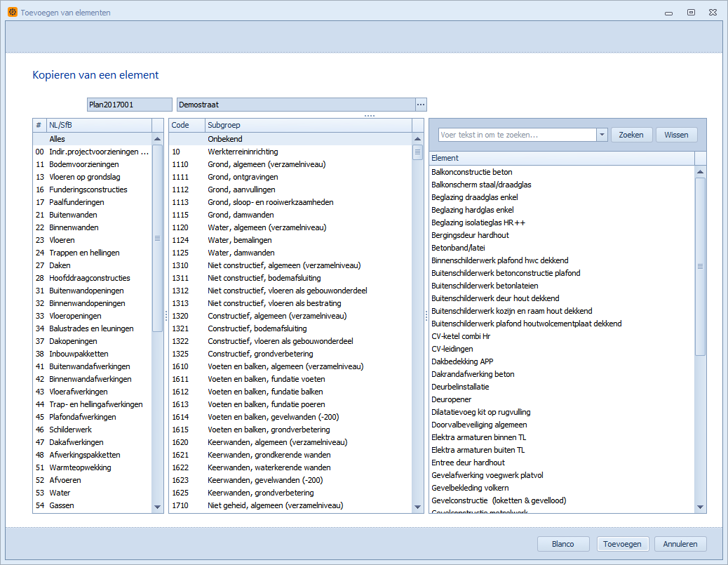Click NL/SfB list scroll-up arrow
728x565 pixels.
coord(157,139)
